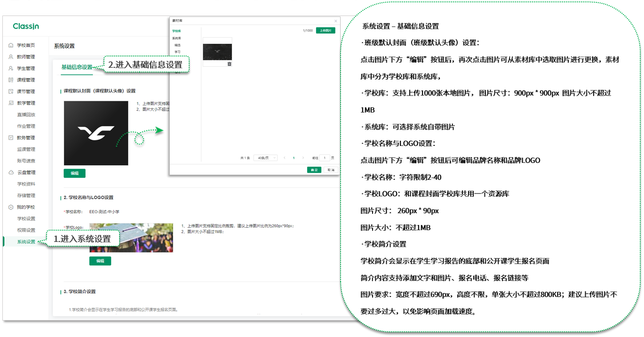Click 编辑 under the course cover
Viewport: 644px width, 337px height.
pyautogui.click(x=74, y=173)
